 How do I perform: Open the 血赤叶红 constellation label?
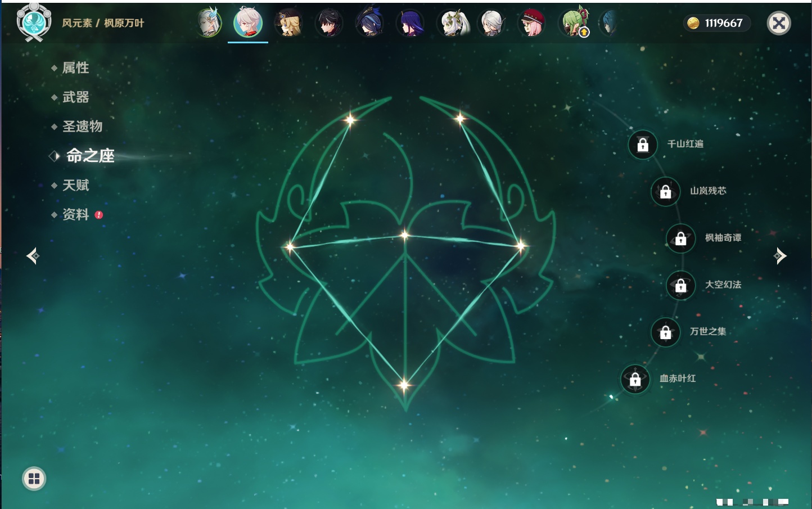[x=678, y=379]
